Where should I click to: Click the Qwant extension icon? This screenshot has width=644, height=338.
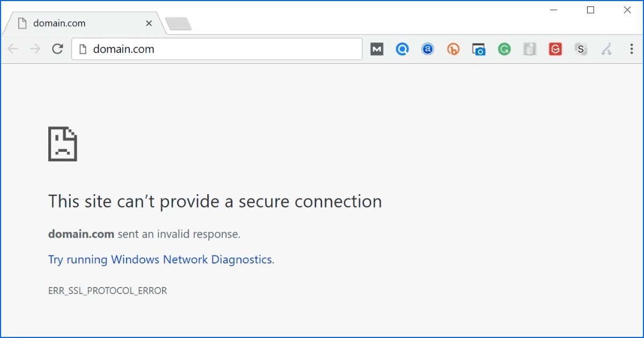click(402, 49)
